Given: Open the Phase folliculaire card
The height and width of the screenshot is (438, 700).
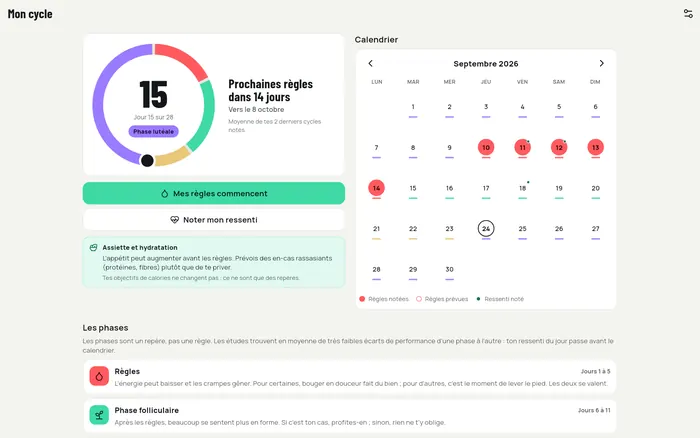Looking at the screenshot, I should coord(350,416).
